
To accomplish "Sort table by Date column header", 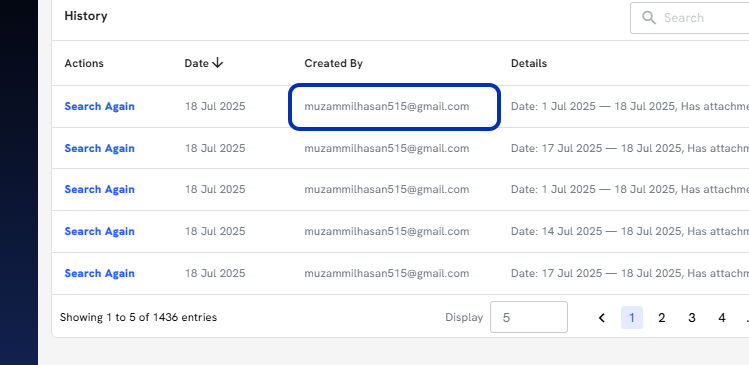I will point(197,63).
